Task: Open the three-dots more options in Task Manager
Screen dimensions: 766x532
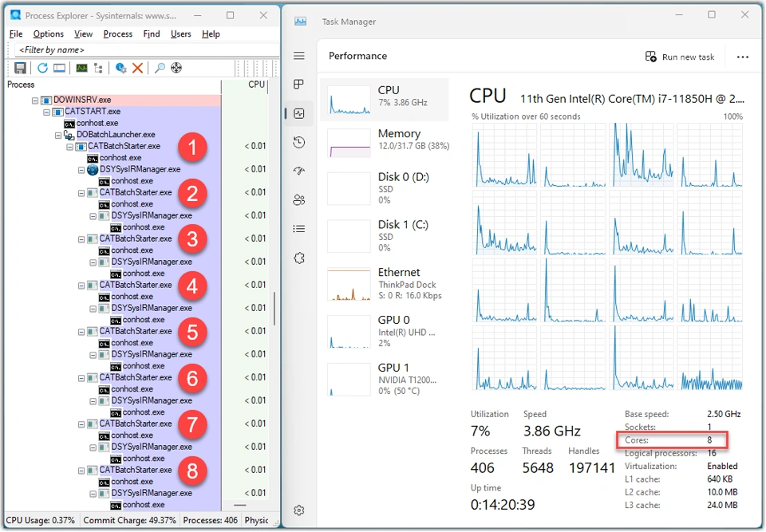Action: click(743, 57)
